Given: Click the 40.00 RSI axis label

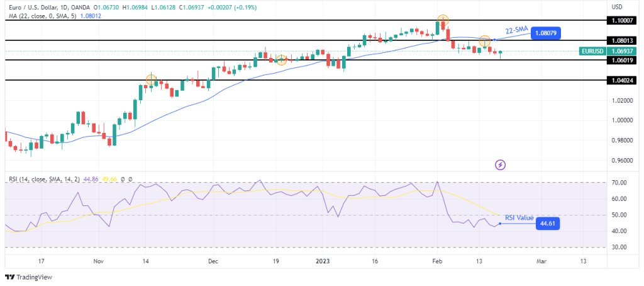Looking at the screenshot, I should [x=618, y=231].
